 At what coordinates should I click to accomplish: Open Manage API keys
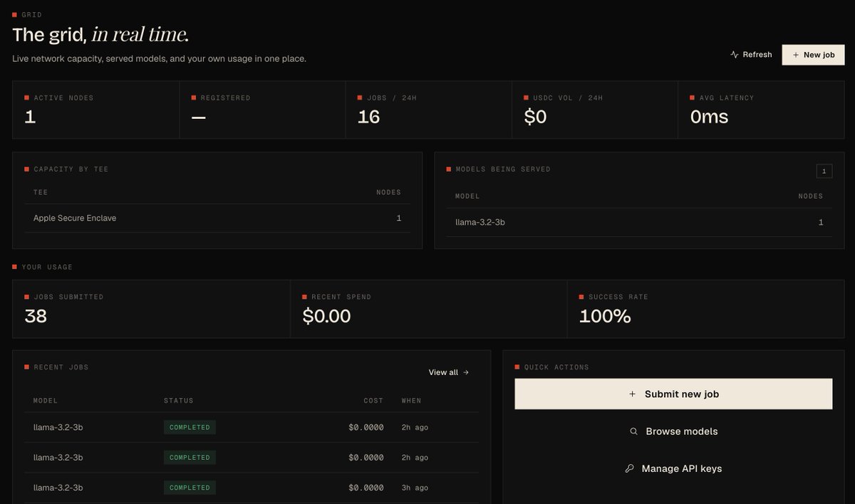(x=673, y=469)
